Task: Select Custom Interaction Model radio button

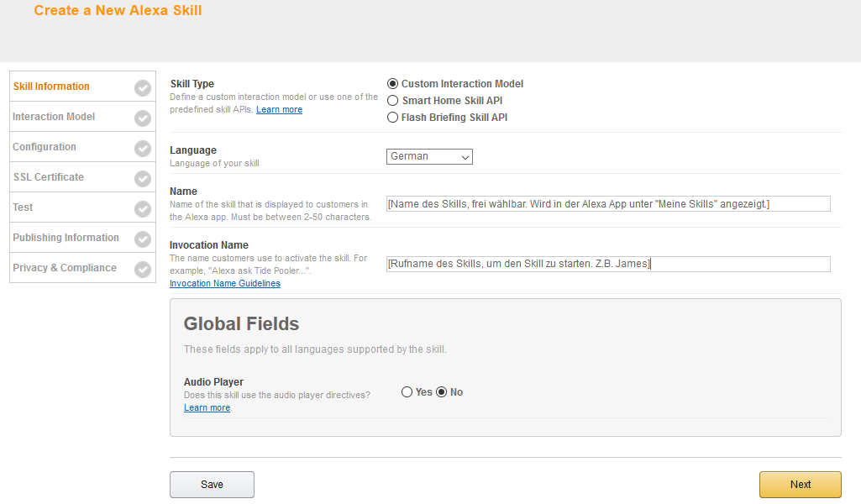Action: [392, 83]
